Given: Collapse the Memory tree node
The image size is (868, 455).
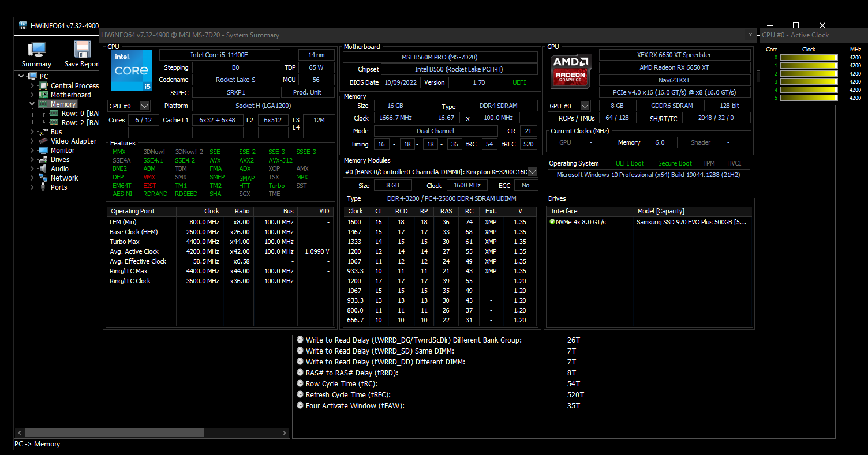Looking at the screenshot, I should click(x=32, y=104).
